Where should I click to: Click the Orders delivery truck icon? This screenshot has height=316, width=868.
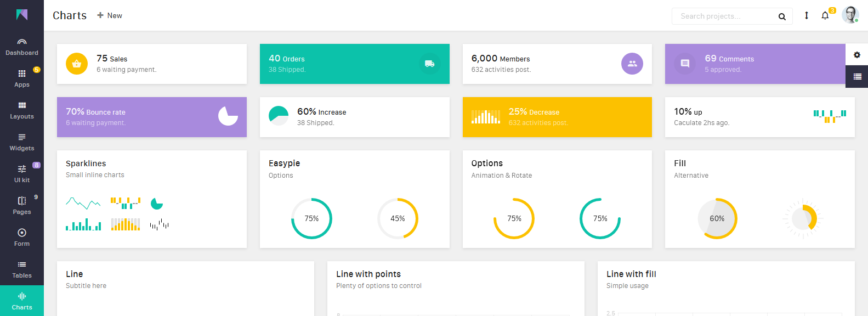pyautogui.click(x=429, y=64)
